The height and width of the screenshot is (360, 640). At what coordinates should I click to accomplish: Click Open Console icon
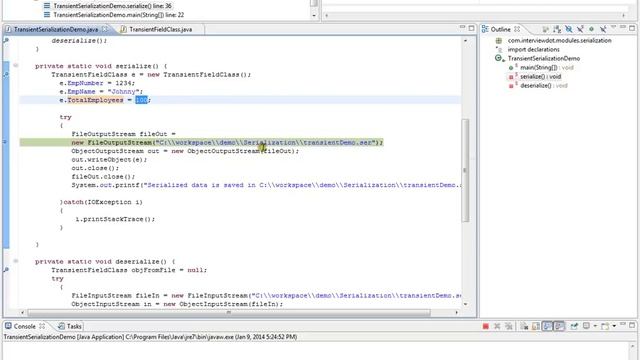(x=605, y=326)
